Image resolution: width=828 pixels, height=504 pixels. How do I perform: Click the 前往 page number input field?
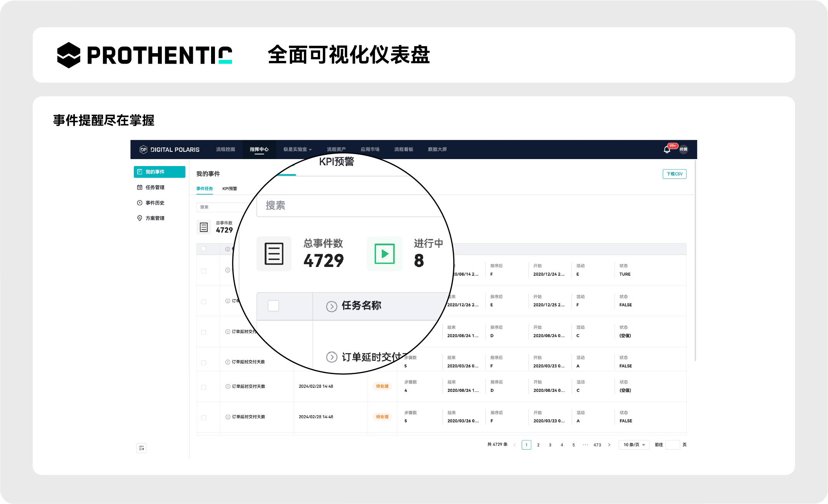coord(672,445)
